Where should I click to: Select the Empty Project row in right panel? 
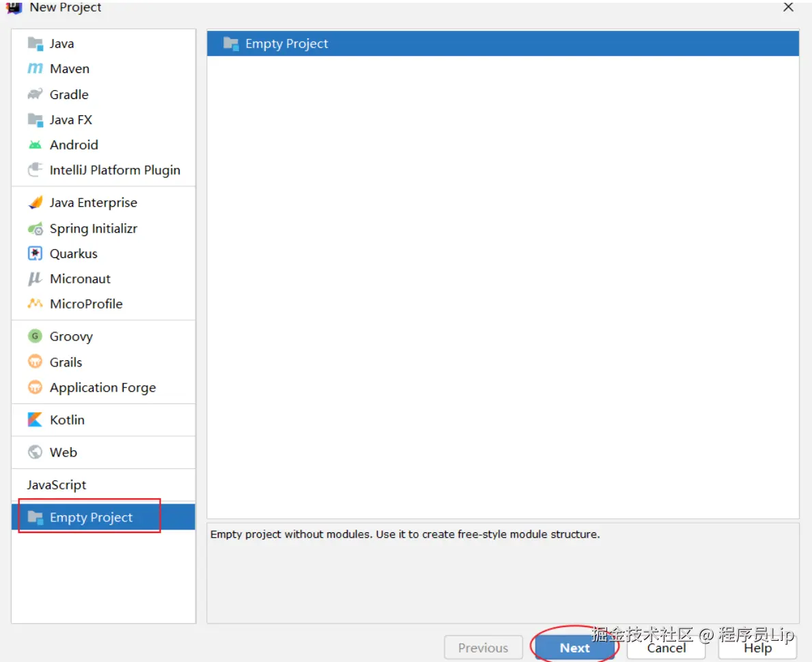(x=503, y=44)
